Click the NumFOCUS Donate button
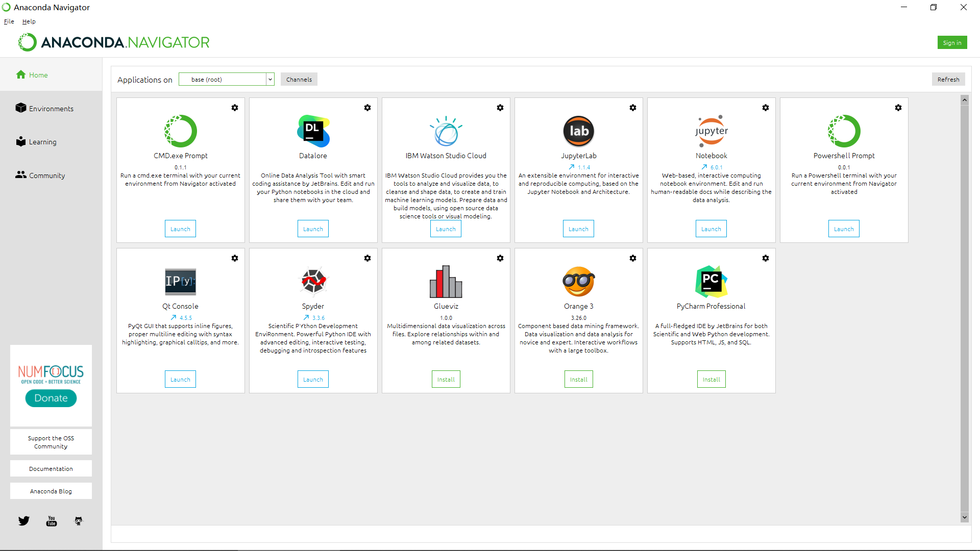 pos(51,398)
